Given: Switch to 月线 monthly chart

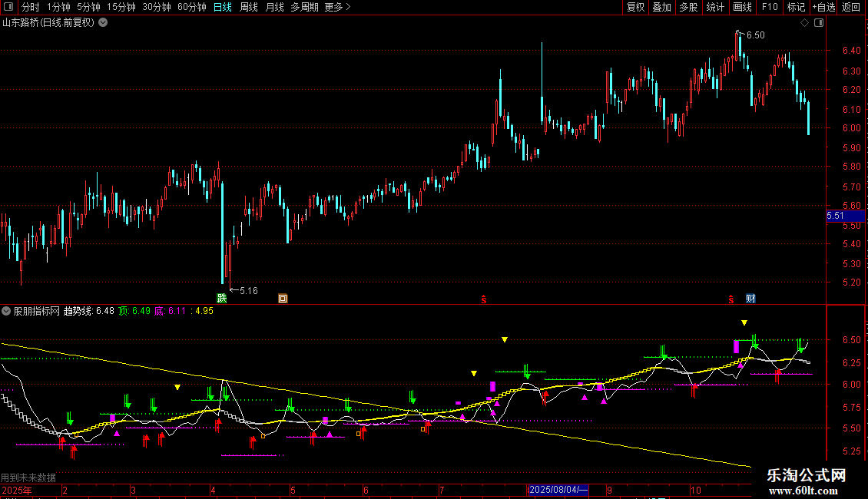Looking at the screenshot, I should click(x=274, y=7).
